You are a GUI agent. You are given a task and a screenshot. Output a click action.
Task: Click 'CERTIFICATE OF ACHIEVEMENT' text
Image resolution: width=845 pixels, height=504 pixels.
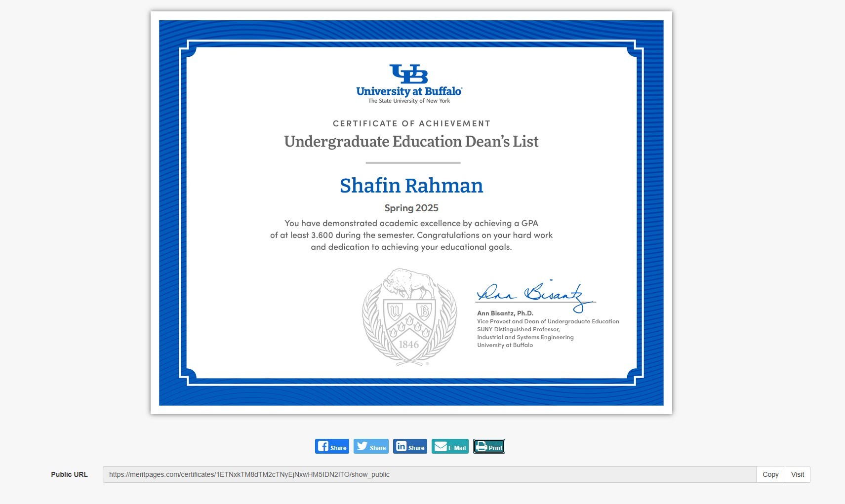(411, 123)
